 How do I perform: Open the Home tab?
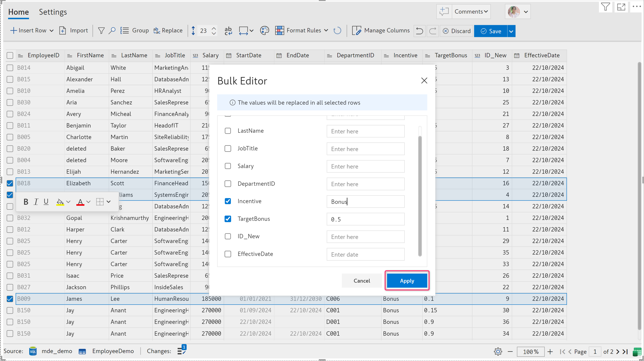[x=19, y=12]
